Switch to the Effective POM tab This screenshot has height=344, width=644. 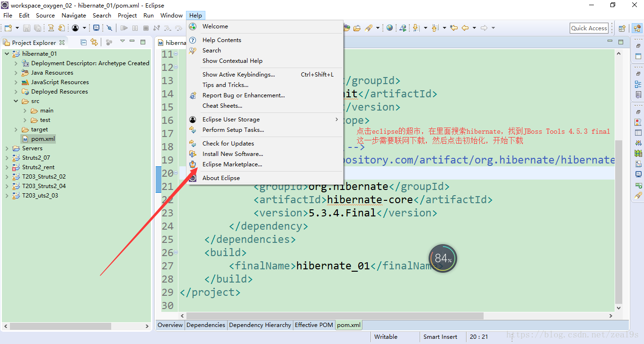click(314, 325)
